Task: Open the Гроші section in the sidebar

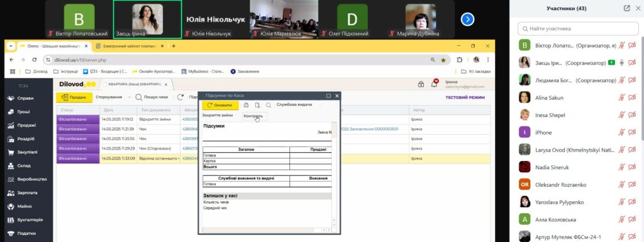Action: 23,112
